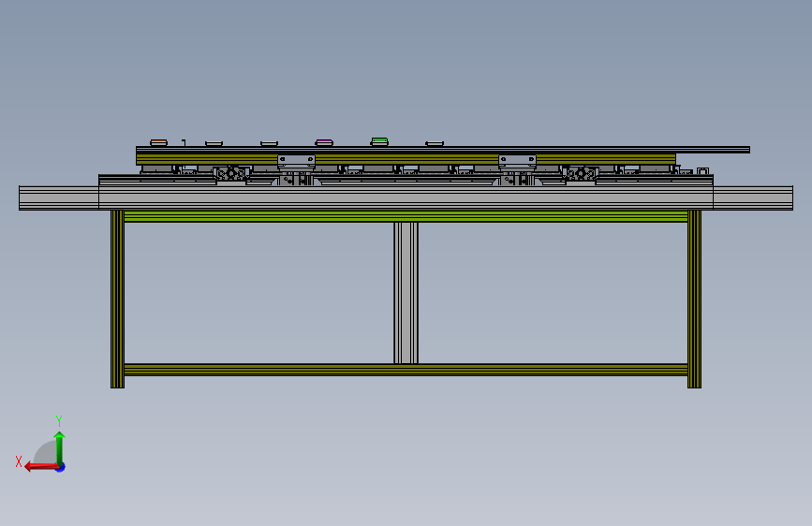
Task: Select the green-topped button on the conveyor
Action: (379, 141)
